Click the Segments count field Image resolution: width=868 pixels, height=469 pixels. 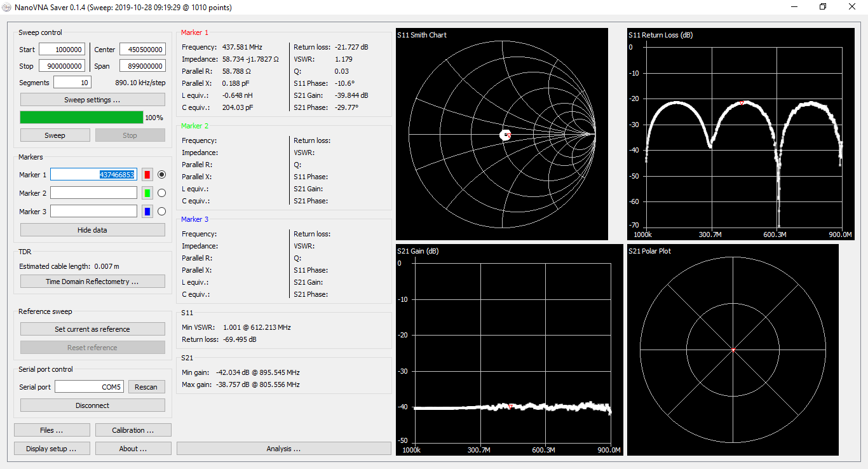pyautogui.click(x=72, y=83)
